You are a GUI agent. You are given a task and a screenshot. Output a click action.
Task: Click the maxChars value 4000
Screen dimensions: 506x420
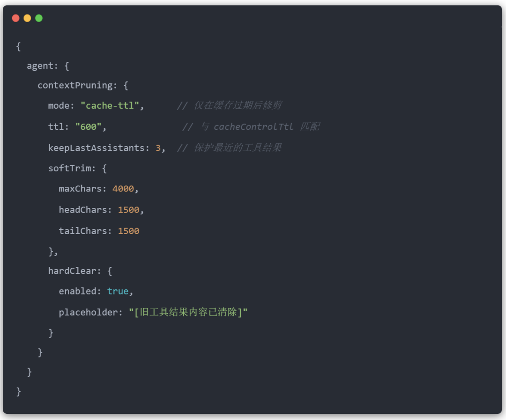(x=123, y=189)
